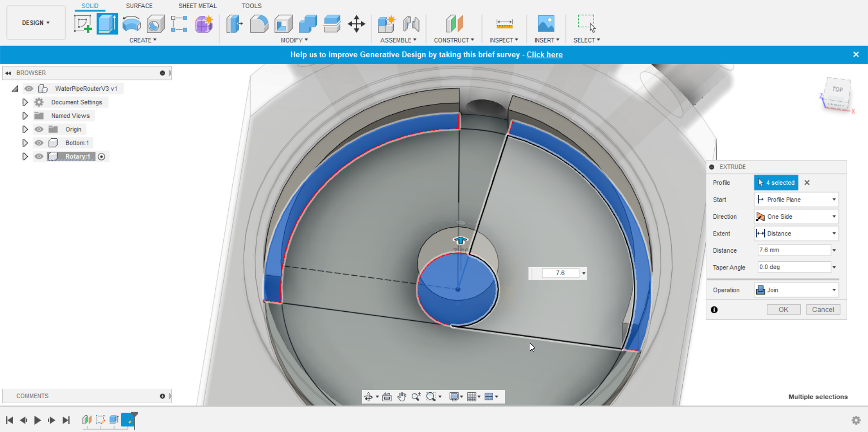Viewport: 868px width, 432px height.
Task: Select the Fillet tool in Modify
Action: coord(259,23)
